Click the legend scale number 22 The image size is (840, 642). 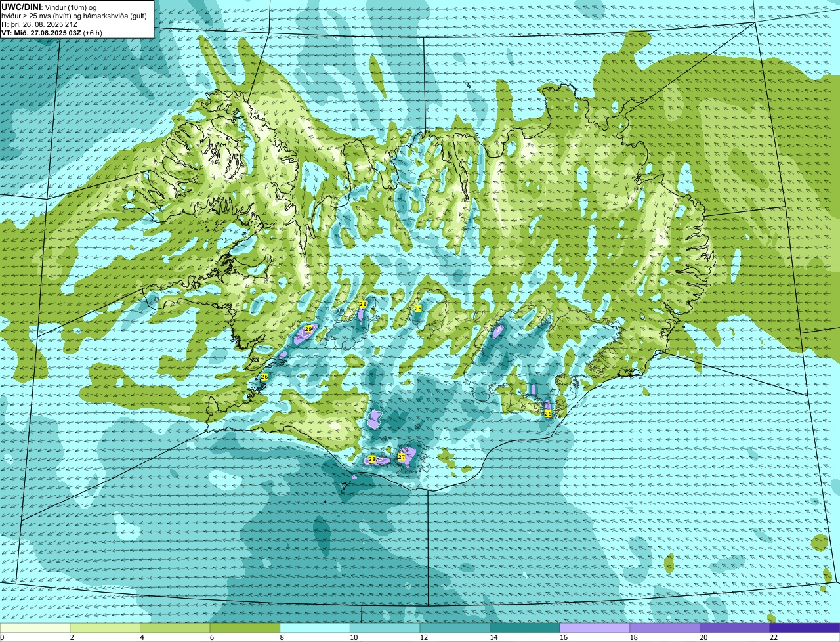pyautogui.click(x=774, y=637)
